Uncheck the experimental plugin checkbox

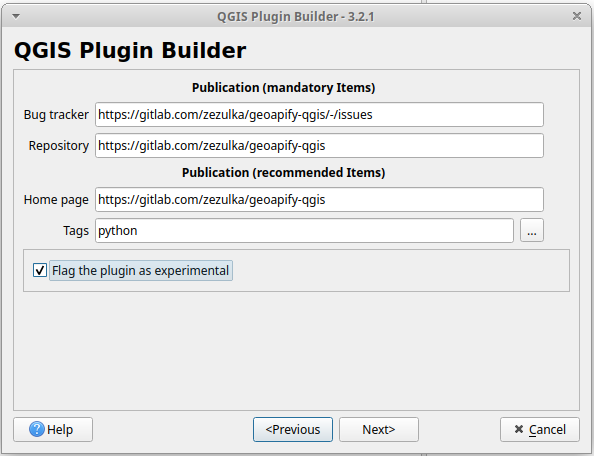(x=40, y=270)
